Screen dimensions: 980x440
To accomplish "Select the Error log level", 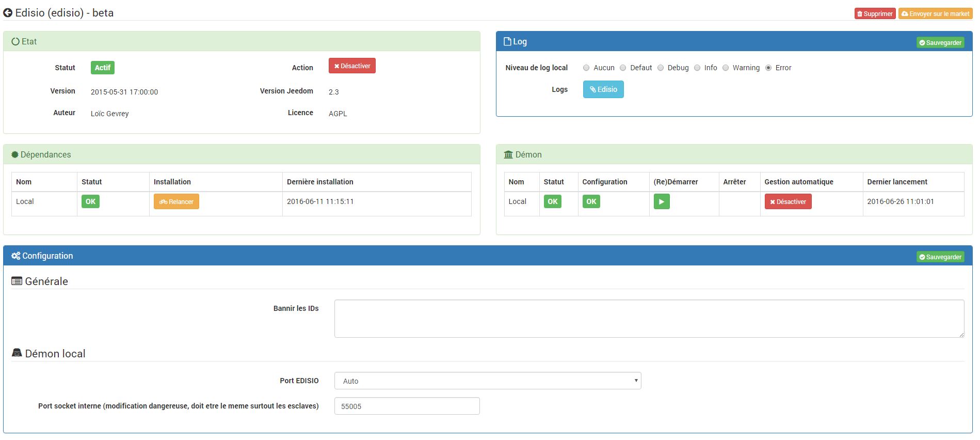I will [x=768, y=68].
